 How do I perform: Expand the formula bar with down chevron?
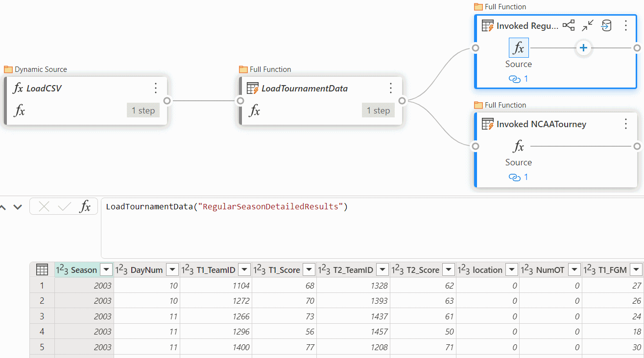[18, 207]
